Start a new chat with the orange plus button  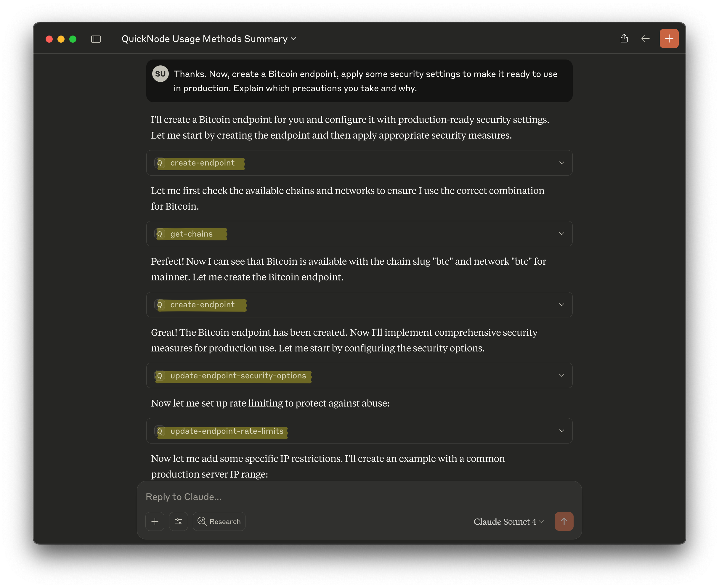[669, 38]
